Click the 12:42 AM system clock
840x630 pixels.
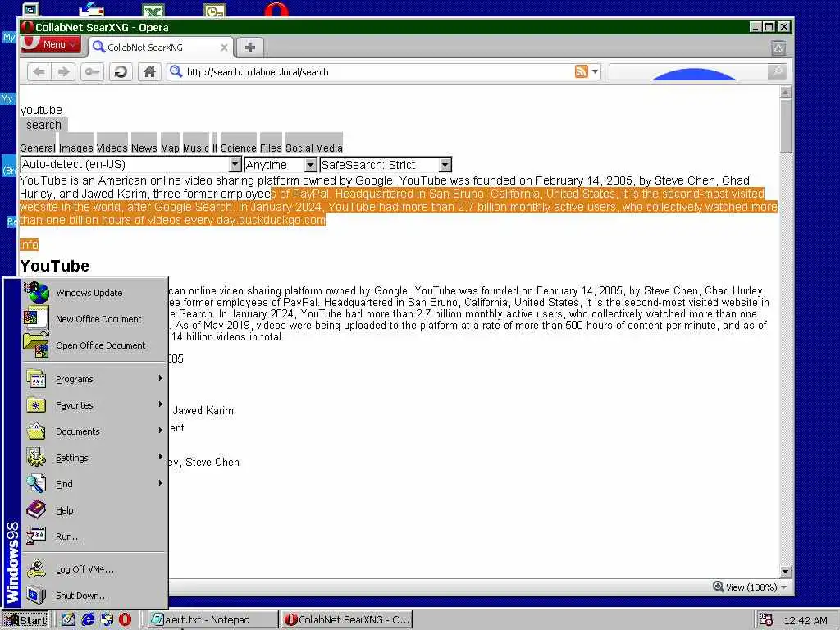[x=806, y=620]
